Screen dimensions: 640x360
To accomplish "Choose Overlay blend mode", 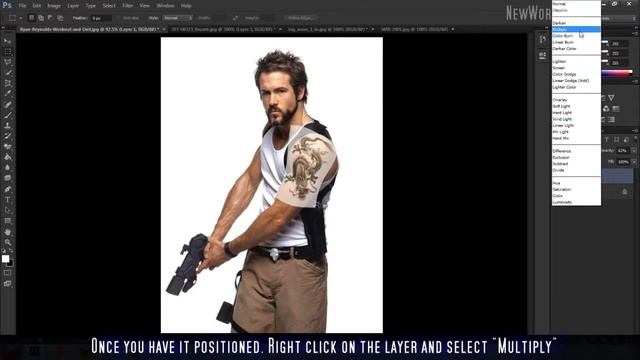I will tap(576, 100).
